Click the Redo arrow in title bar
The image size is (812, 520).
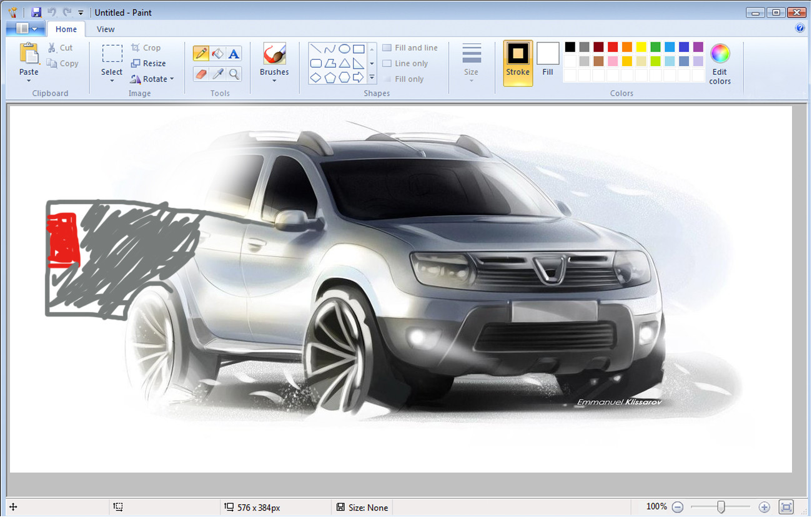point(67,12)
